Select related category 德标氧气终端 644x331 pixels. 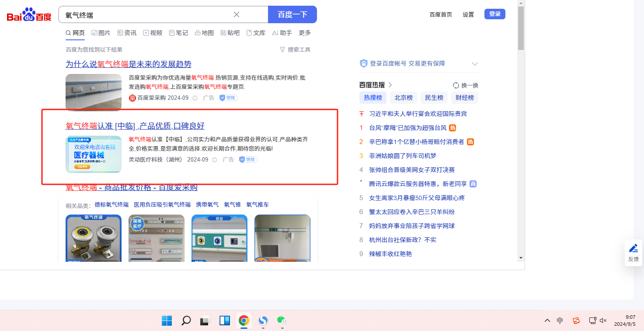pos(111,204)
